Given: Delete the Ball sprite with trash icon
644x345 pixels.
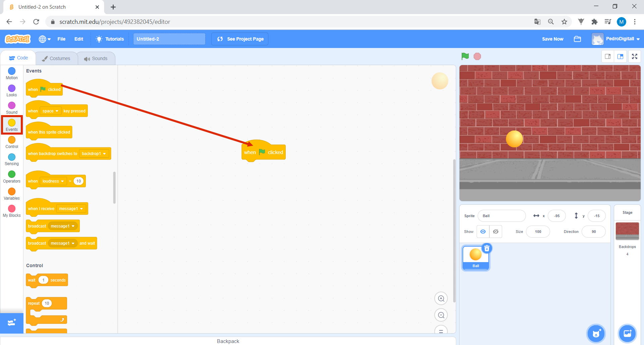Looking at the screenshot, I should click(487, 248).
